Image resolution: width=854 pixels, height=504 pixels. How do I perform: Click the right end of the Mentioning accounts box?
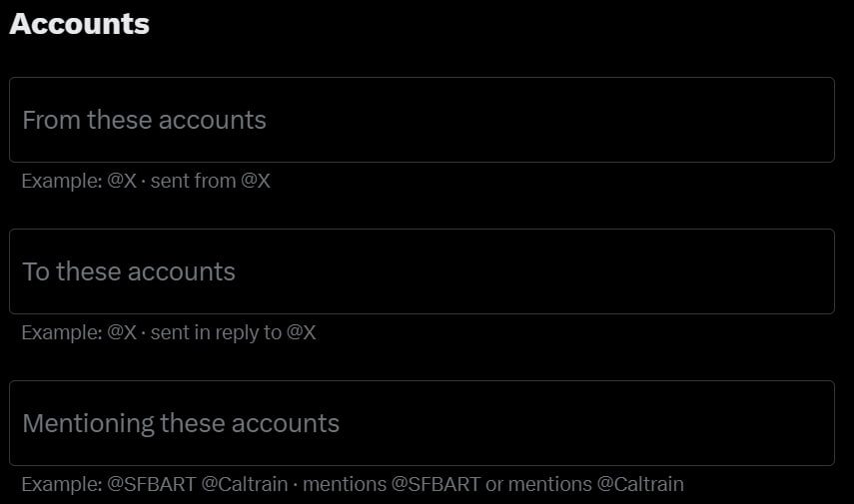pyautogui.click(x=814, y=423)
